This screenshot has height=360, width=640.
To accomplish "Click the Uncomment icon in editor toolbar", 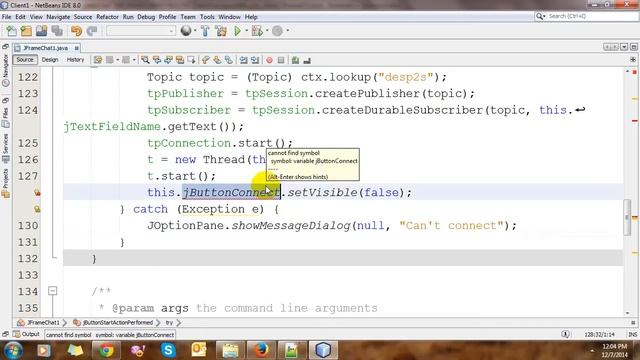I will [307, 60].
